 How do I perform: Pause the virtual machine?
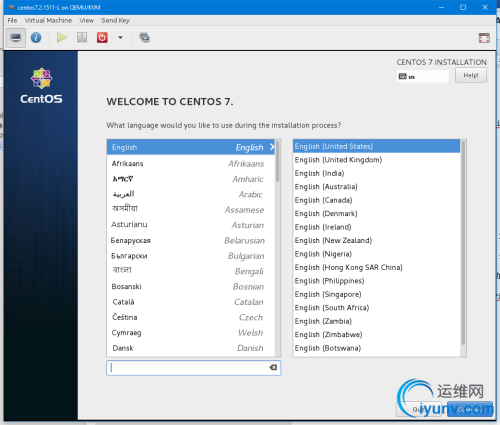pos(82,37)
